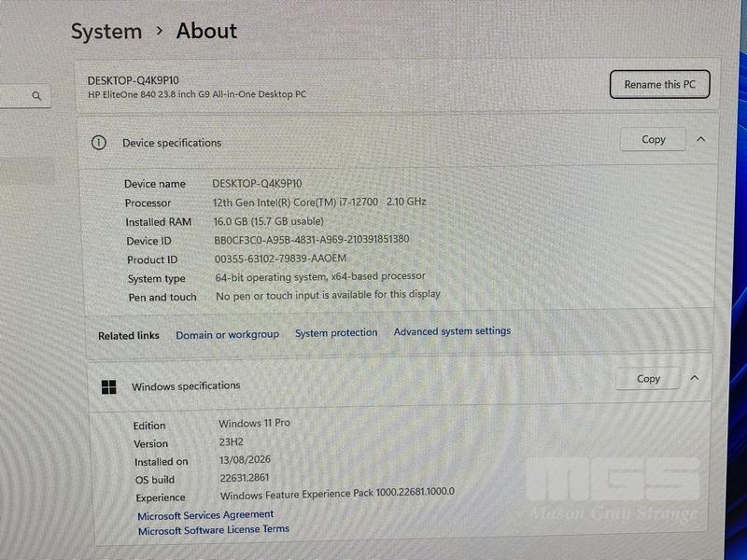Viewport: 747px width, 560px height.
Task: Click the Edition label
Action: click(149, 426)
